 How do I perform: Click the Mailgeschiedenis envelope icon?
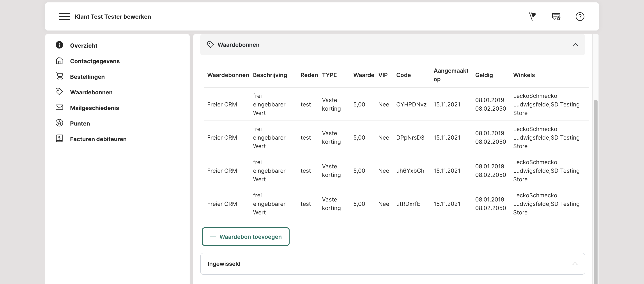pyautogui.click(x=59, y=108)
